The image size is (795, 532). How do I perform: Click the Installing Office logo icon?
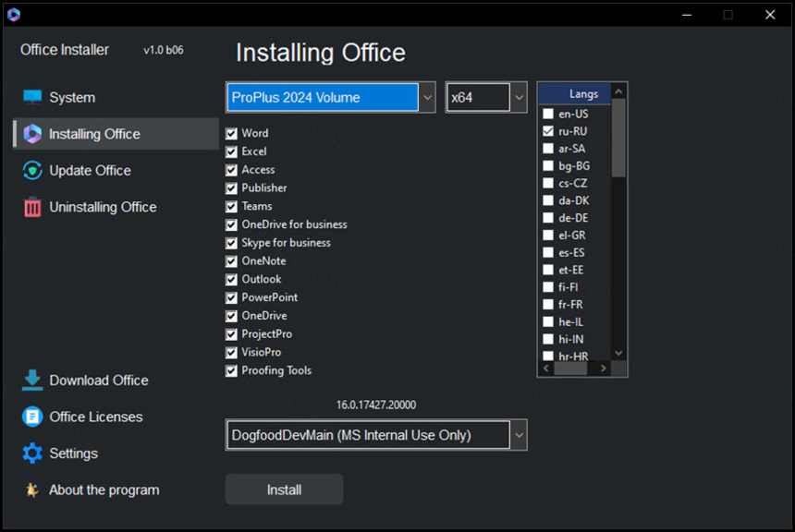point(32,134)
